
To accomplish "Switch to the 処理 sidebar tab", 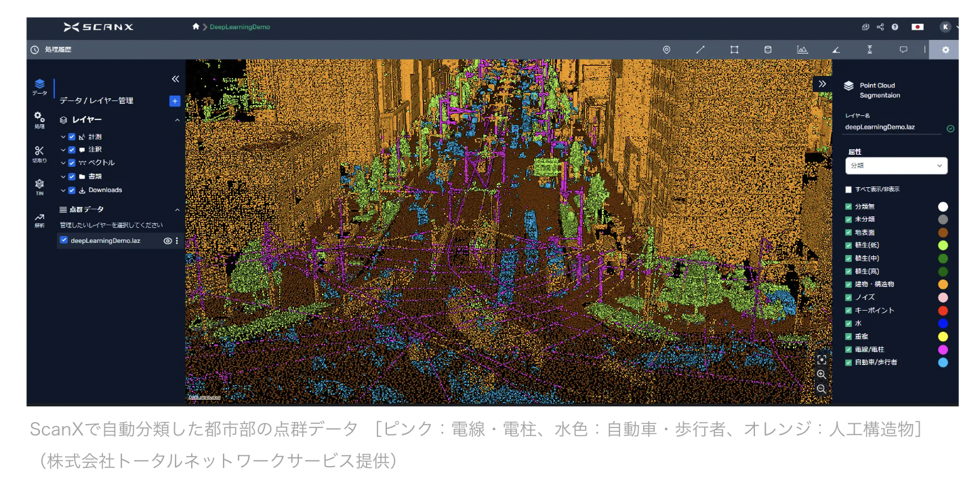I will click(x=39, y=120).
